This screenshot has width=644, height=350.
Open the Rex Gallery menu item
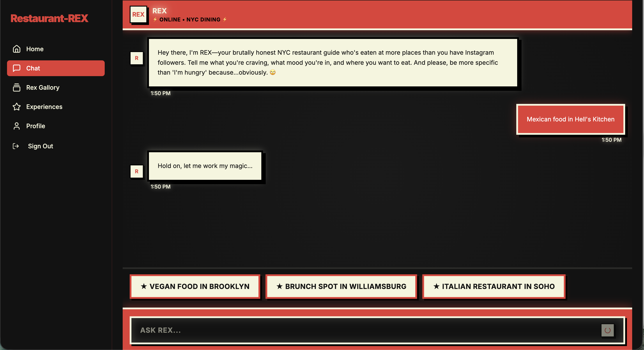point(43,87)
